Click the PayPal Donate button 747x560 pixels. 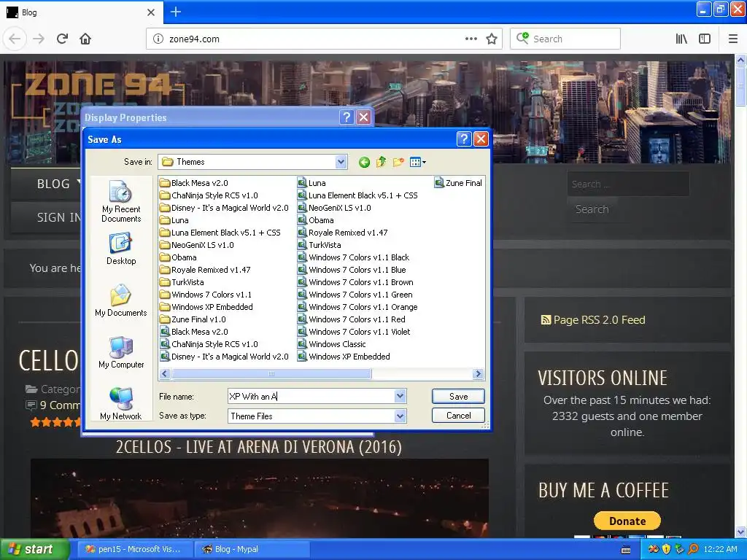[627, 521]
